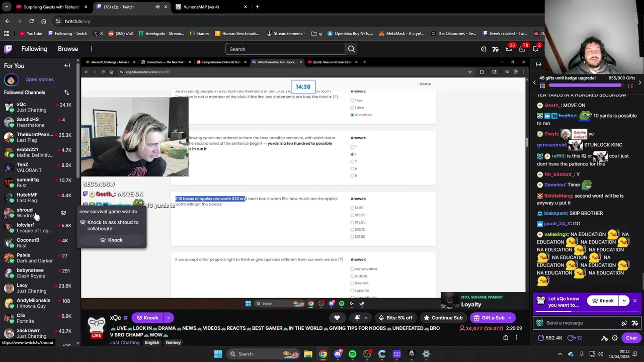Image resolution: width=644 pixels, height=362 pixels.
Task: Open stream more options vertical dots
Action: [x=516, y=337]
